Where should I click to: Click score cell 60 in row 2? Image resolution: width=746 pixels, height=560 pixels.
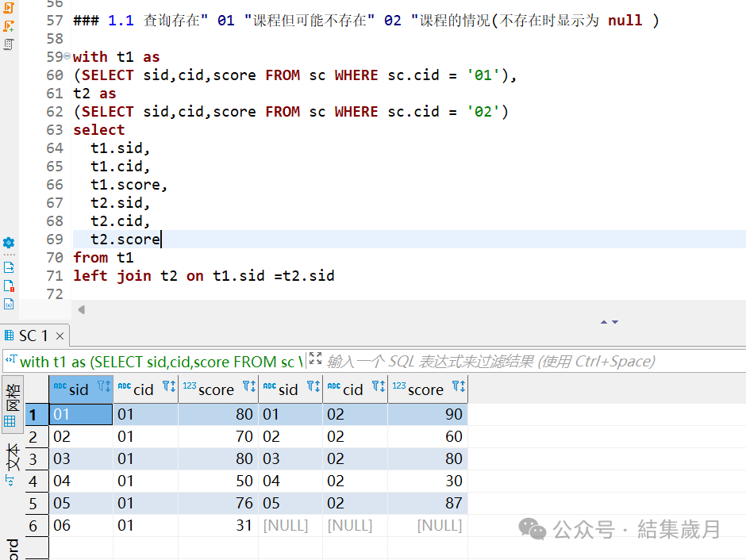pos(428,436)
